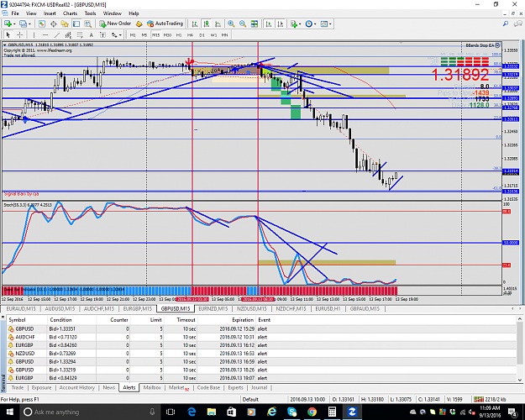
Task: Open the Indicators list icon
Action: pos(294,24)
